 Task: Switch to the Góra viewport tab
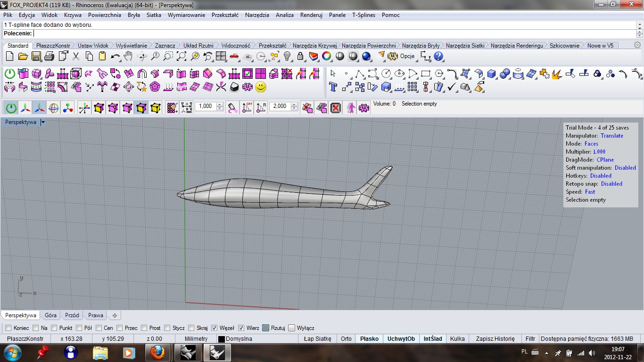click(50, 315)
